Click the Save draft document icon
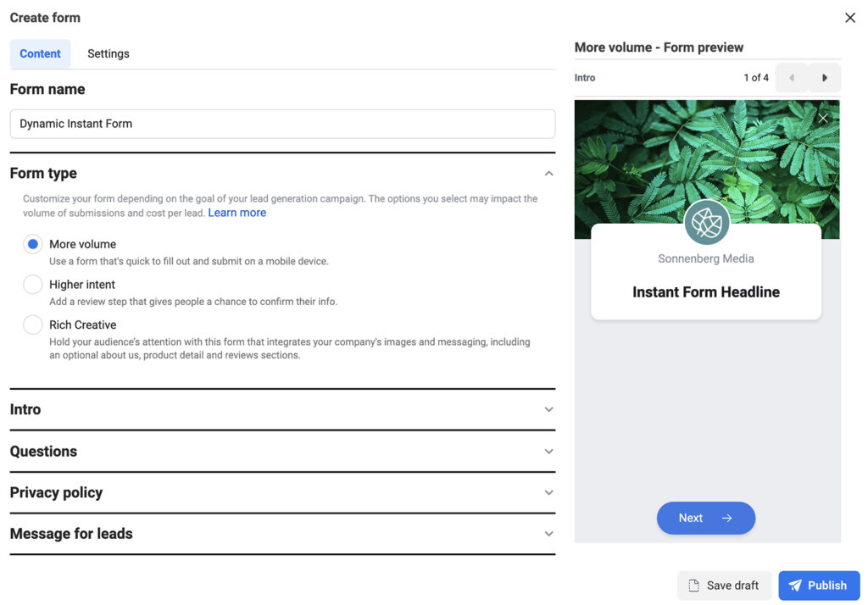 695,586
